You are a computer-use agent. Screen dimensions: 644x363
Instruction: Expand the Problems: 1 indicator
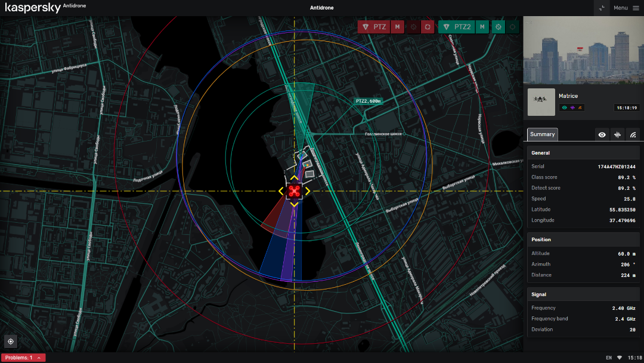click(23, 358)
